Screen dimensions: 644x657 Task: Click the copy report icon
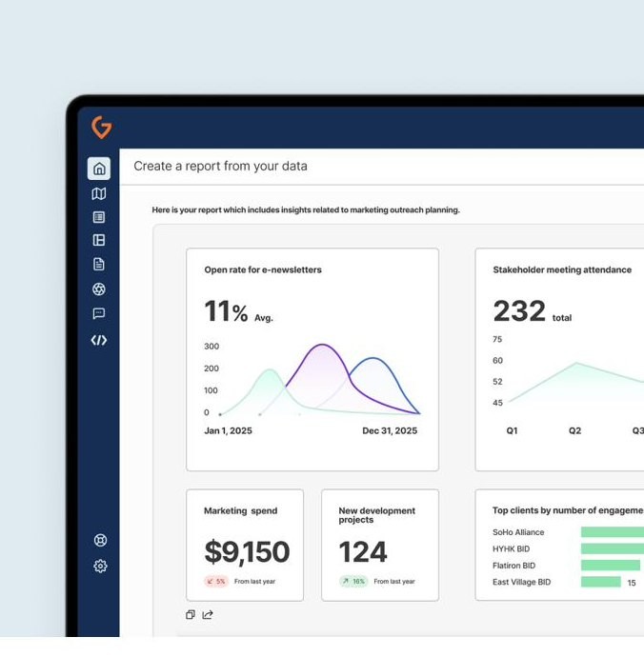(191, 615)
